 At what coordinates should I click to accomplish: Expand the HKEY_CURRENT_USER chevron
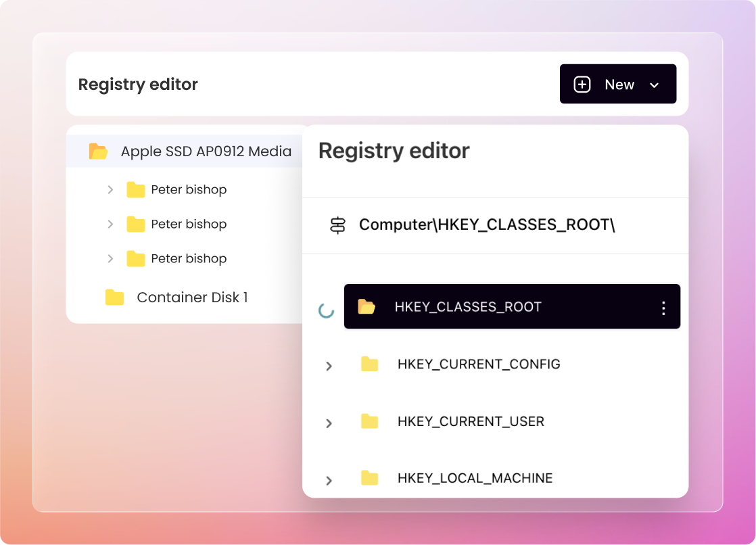pyautogui.click(x=329, y=423)
